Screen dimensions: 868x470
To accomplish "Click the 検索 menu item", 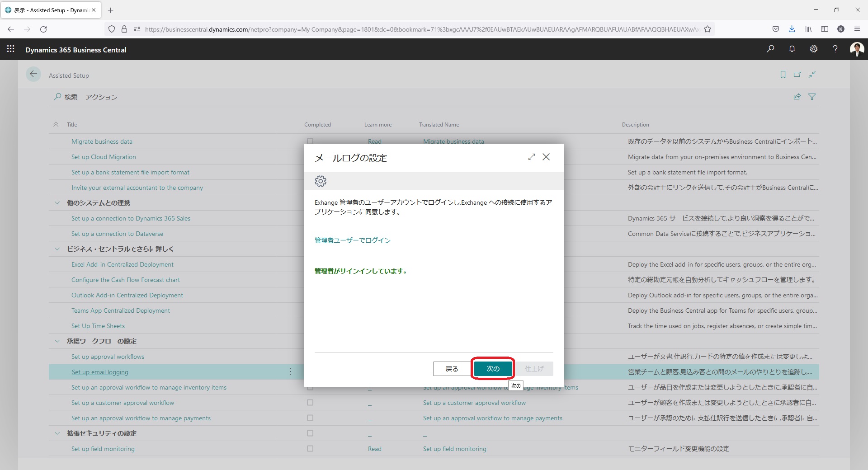I will (66, 97).
